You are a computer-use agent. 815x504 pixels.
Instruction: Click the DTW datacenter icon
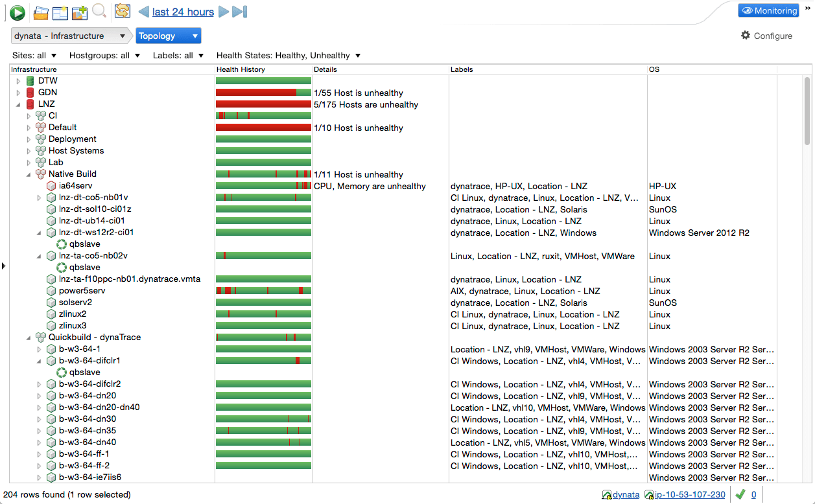[30, 81]
